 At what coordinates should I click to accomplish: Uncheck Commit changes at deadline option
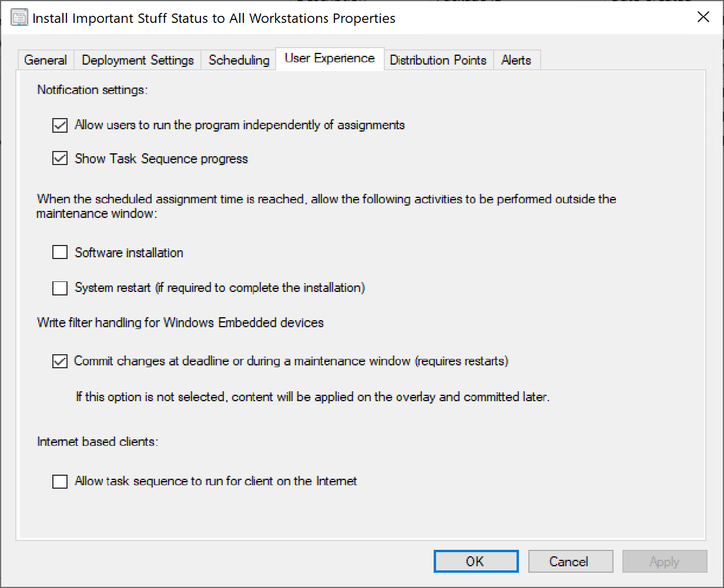coord(59,361)
